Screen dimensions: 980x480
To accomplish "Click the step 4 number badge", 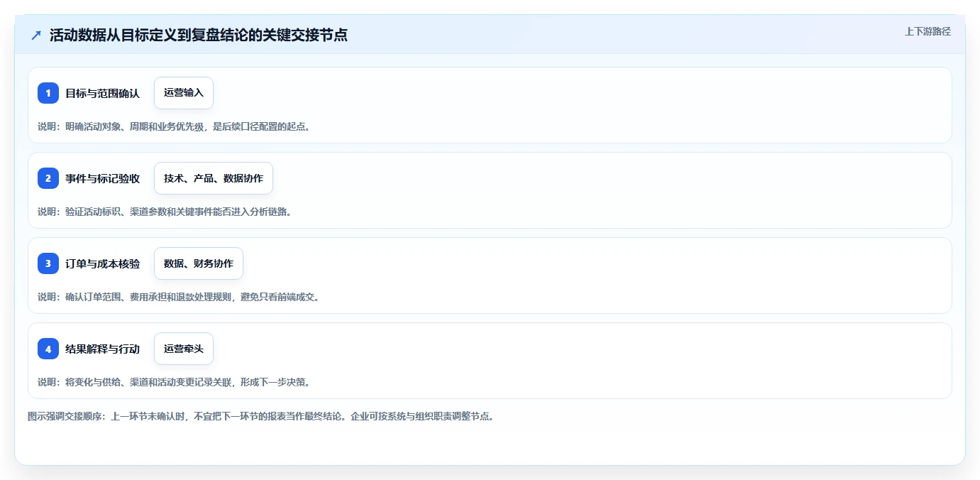I will pyautogui.click(x=48, y=349).
